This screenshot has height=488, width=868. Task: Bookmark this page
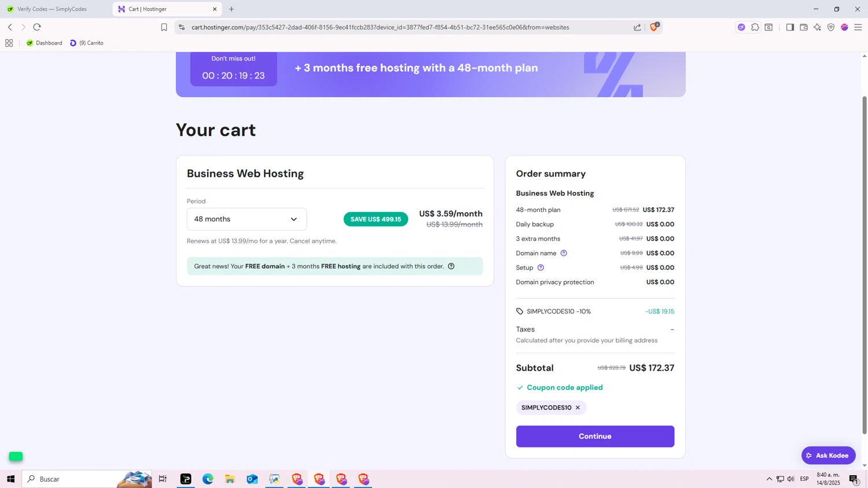(x=164, y=27)
